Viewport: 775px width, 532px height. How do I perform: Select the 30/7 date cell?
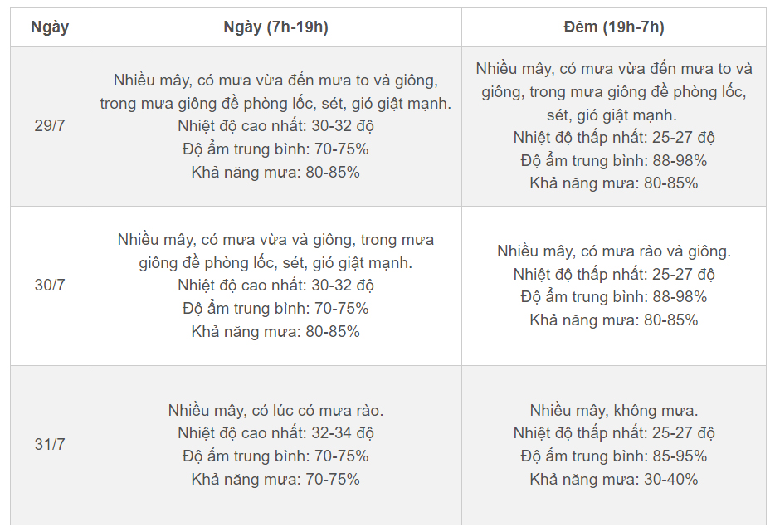(50, 286)
